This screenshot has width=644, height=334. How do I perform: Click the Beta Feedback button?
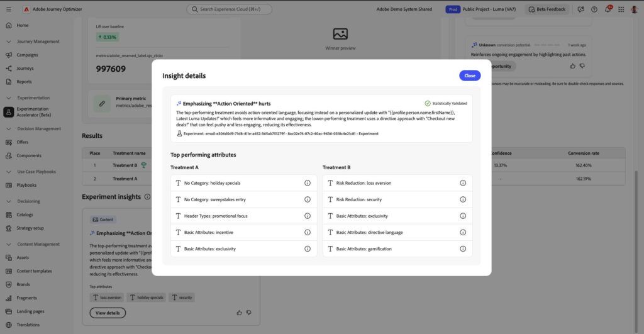click(x=547, y=9)
